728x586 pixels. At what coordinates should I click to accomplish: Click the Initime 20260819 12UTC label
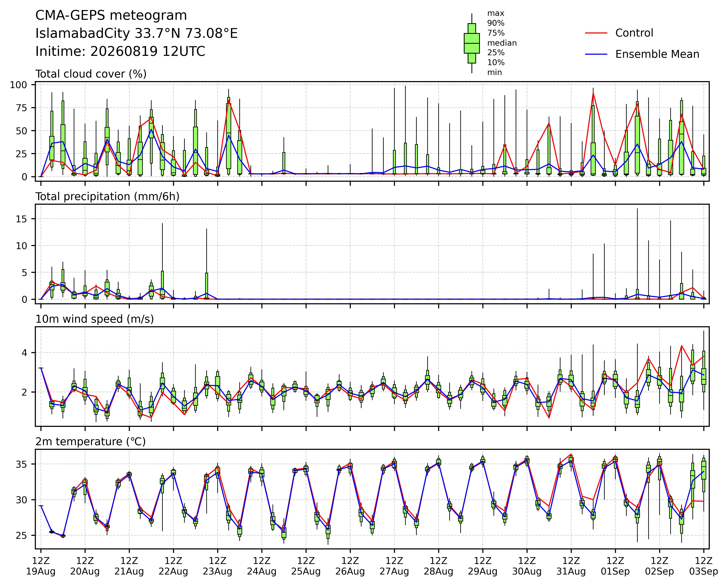120,52
